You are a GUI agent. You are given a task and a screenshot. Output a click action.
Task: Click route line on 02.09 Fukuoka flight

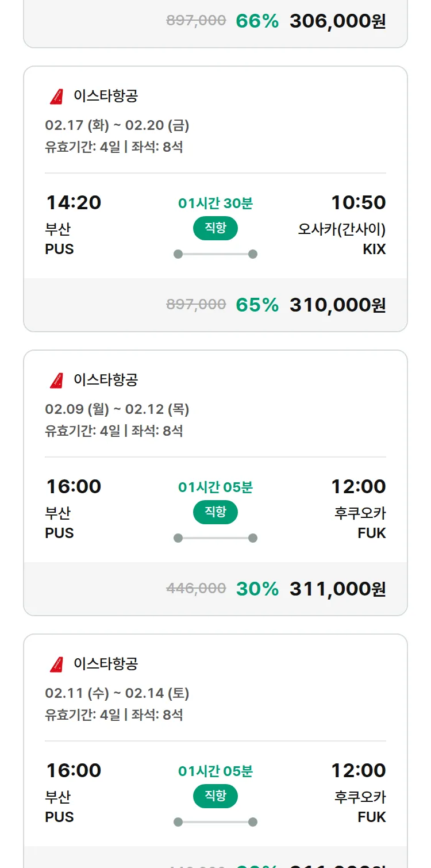[215, 538]
